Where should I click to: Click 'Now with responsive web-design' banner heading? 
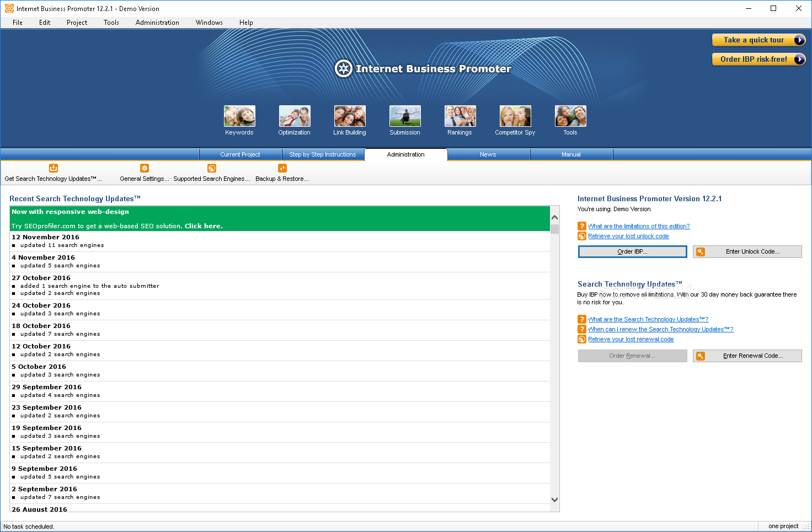70,212
